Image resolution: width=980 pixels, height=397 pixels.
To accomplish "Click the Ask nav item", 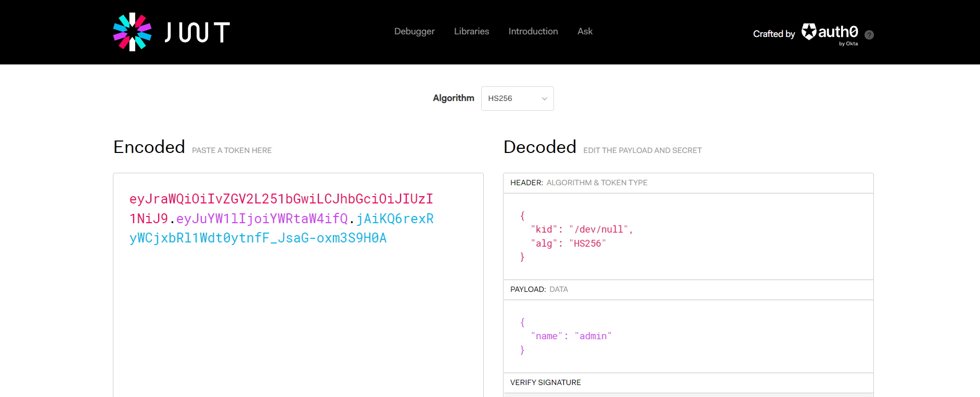I will click(585, 31).
